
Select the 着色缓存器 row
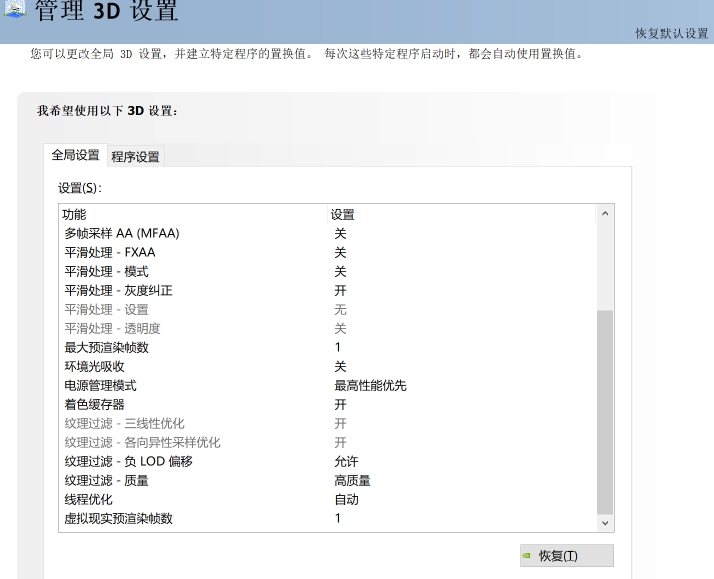(328, 405)
